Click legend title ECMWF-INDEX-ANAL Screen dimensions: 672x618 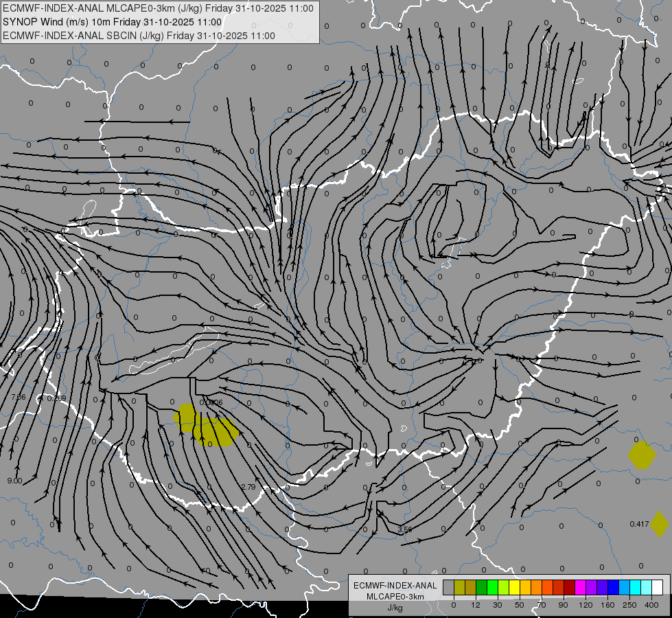(395, 586)
